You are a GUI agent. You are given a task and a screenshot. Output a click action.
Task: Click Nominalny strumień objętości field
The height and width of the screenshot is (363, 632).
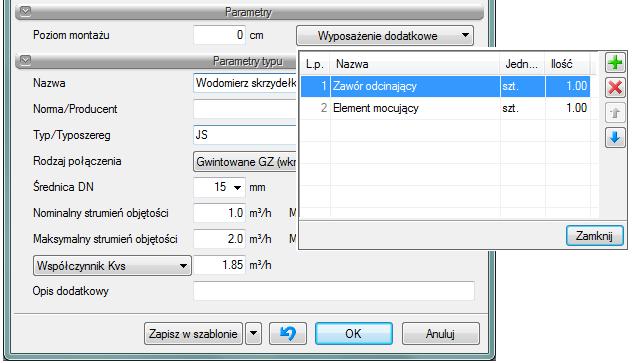pyautogui.click(x=219, y=213)
